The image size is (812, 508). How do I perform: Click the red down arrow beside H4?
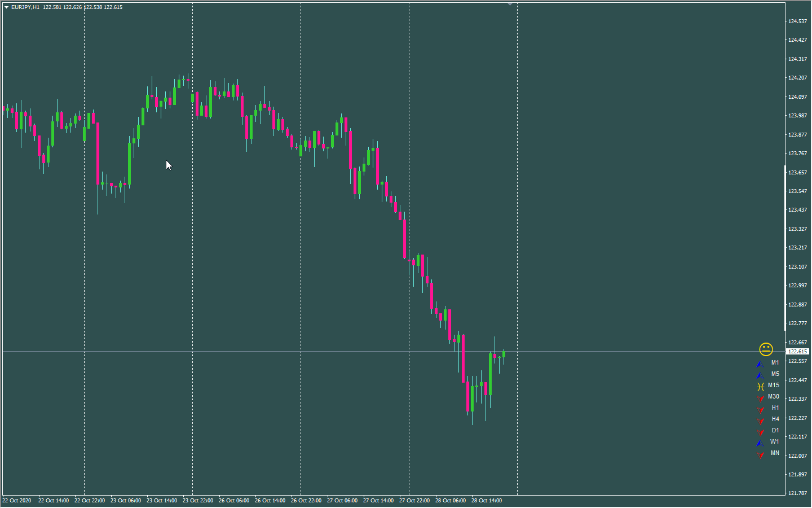click(x=761, y=421)
